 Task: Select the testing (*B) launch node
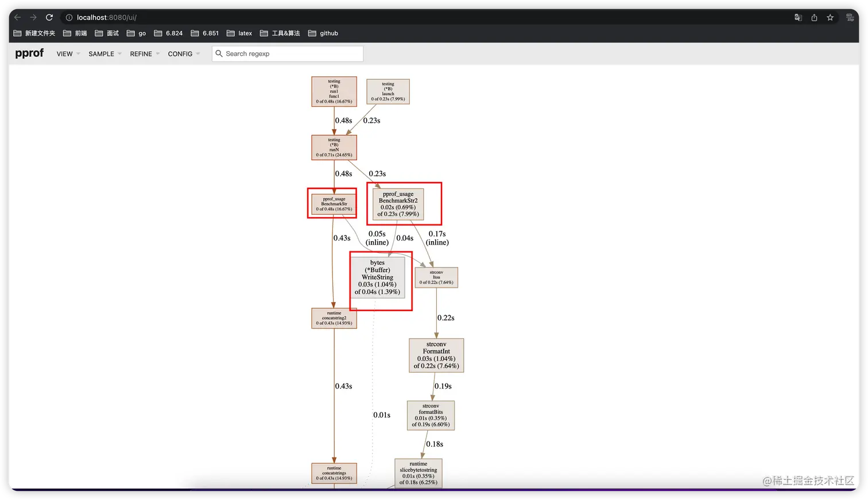[x=388, y=92]
